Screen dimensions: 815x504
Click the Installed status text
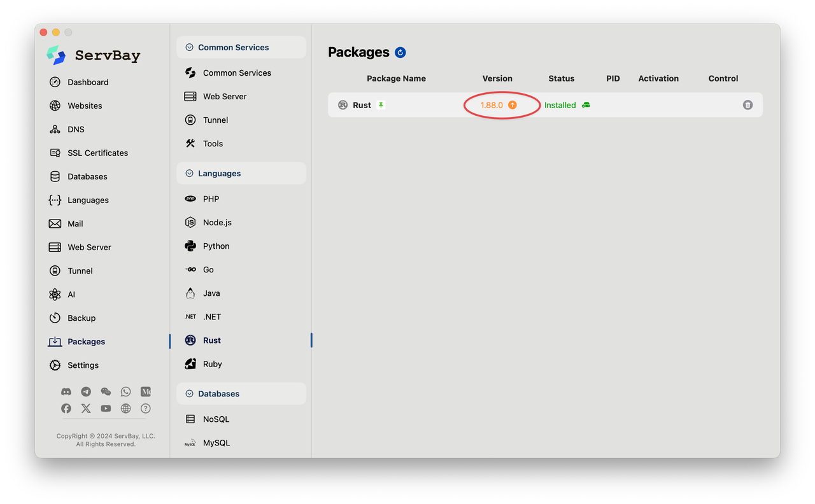click(560, 105)
